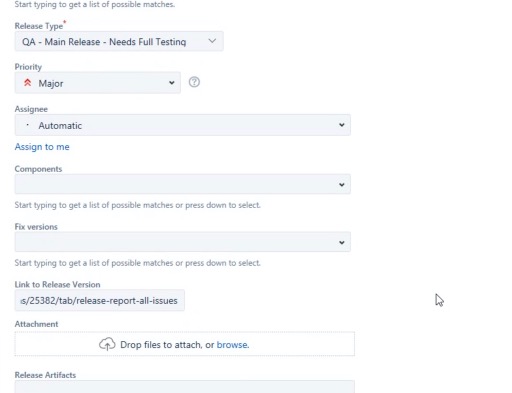Click the Fix versions label text
This screenshot has width=512, height=393.
[x=36, y=227]
